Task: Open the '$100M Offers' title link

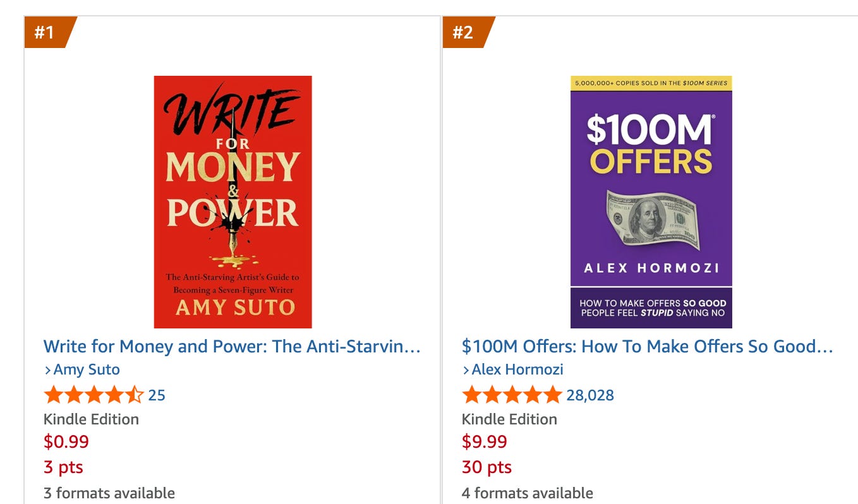Action: pos(648,346)
